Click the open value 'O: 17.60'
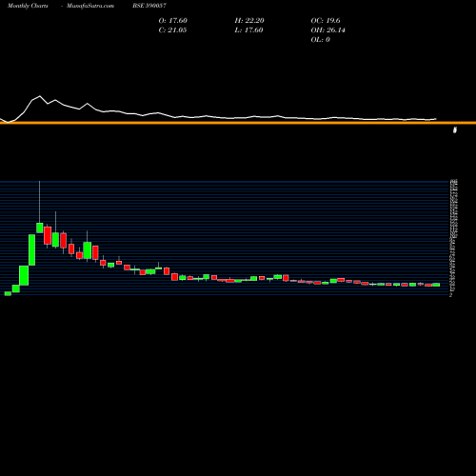 (173, 21)
